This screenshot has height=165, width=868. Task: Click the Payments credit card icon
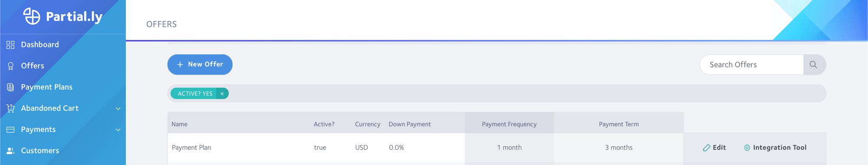(10, 129)
